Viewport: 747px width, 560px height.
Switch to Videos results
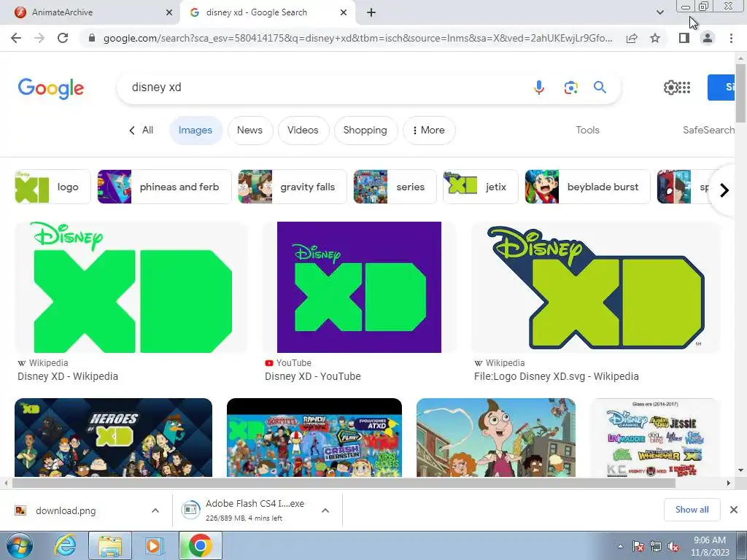click(x=303, y=130)
